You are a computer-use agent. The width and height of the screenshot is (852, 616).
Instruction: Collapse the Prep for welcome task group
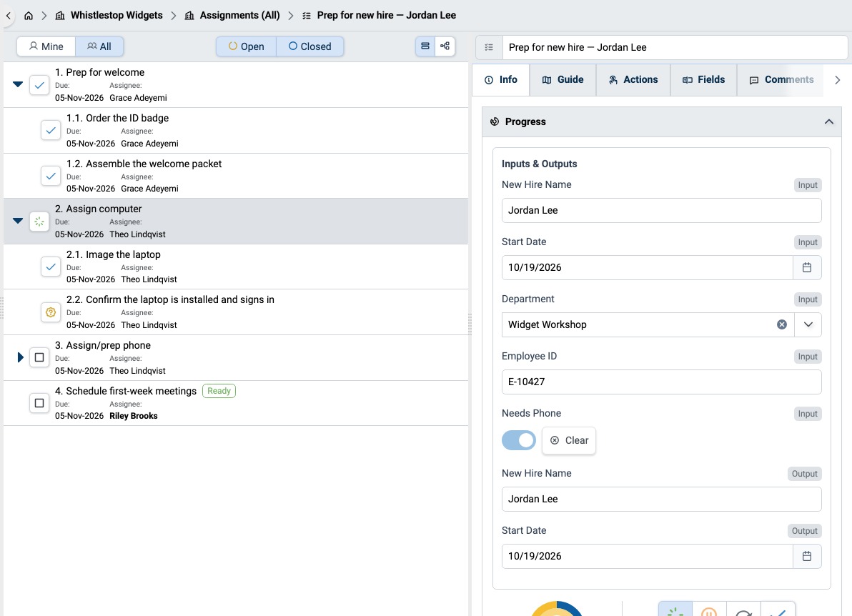pos(18,84)
